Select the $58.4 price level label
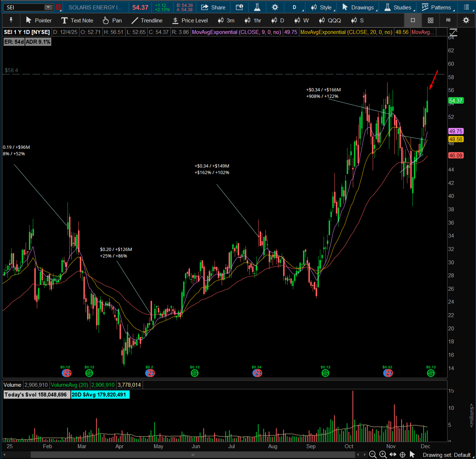Screen dimensions: 476x459 (x=11, y=70)
